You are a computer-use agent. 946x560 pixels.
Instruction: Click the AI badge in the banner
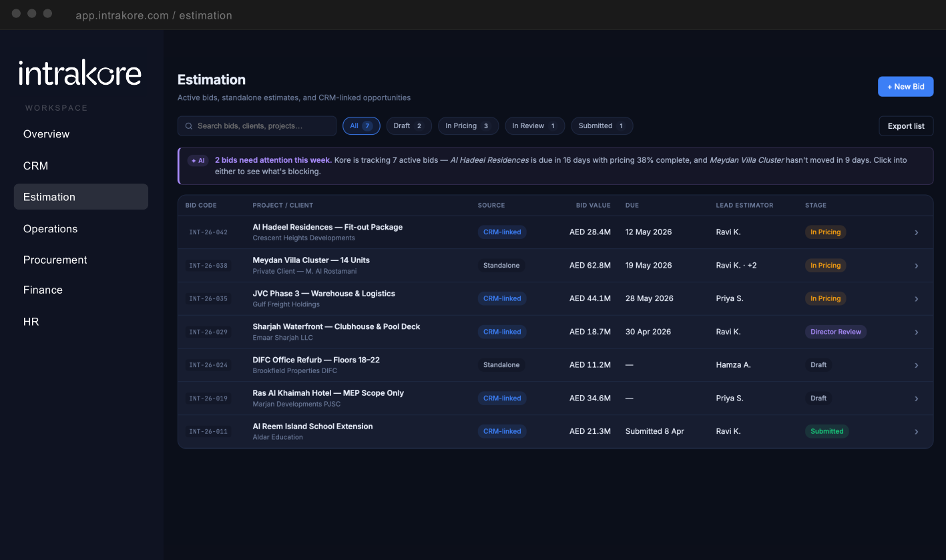click(x=198, y=161)
